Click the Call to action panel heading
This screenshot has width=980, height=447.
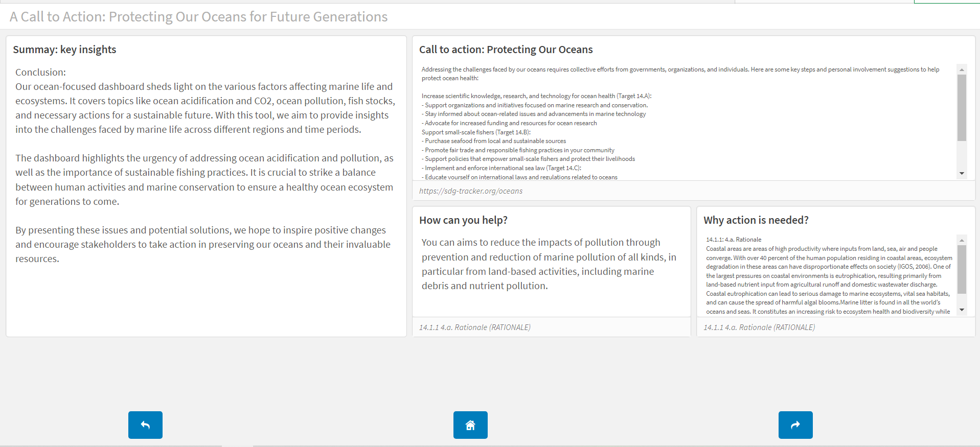tap(506, 50)
